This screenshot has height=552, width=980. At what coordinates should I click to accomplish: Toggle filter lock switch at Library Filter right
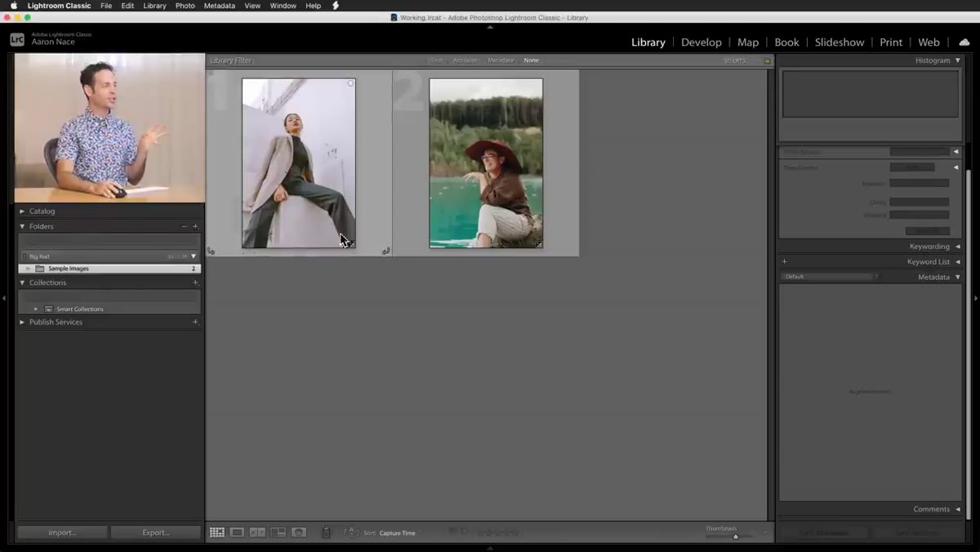point(767,60)
